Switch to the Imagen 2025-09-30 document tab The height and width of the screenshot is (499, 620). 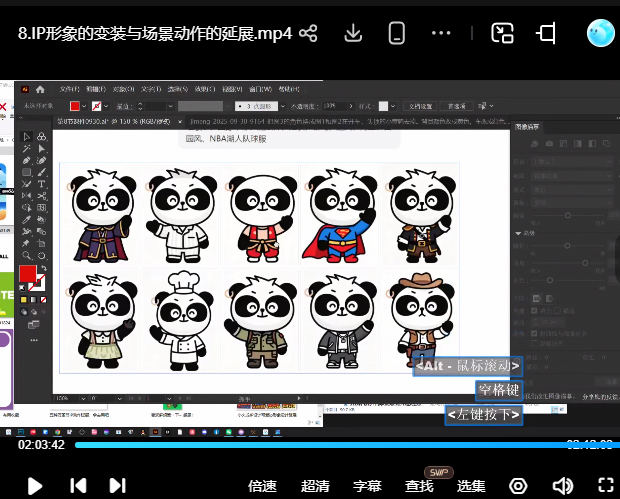coord(348,121)
